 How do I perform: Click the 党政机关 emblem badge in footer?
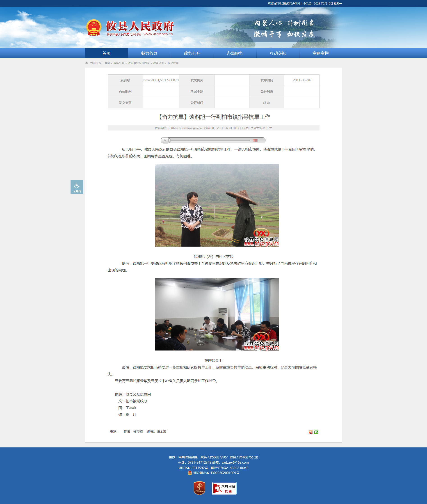pos(199,488)
